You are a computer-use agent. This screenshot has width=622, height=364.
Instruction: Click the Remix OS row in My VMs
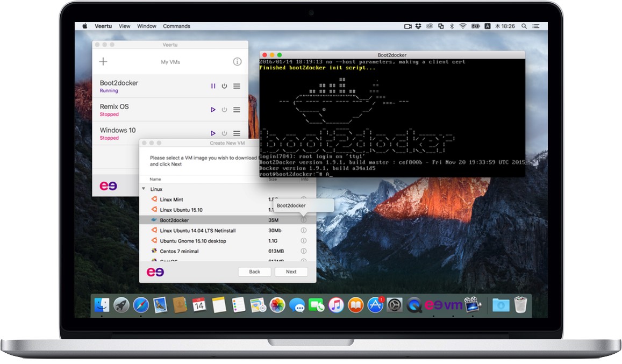(170, 110)
